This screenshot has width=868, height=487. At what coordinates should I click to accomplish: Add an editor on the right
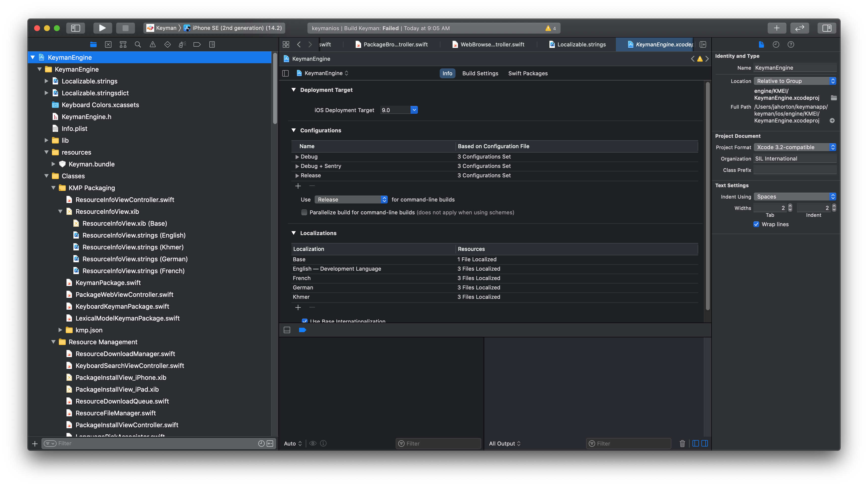tap(703, 44)
